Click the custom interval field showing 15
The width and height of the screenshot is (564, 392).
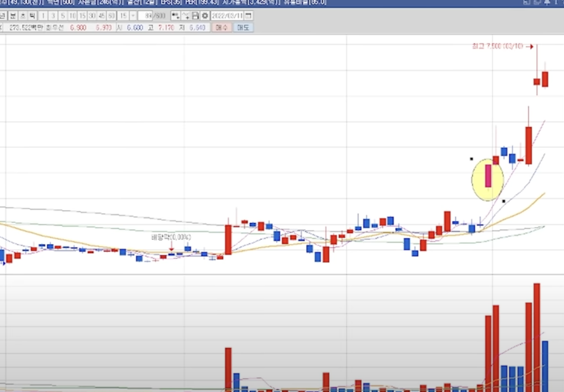click(x=123, y=16)
